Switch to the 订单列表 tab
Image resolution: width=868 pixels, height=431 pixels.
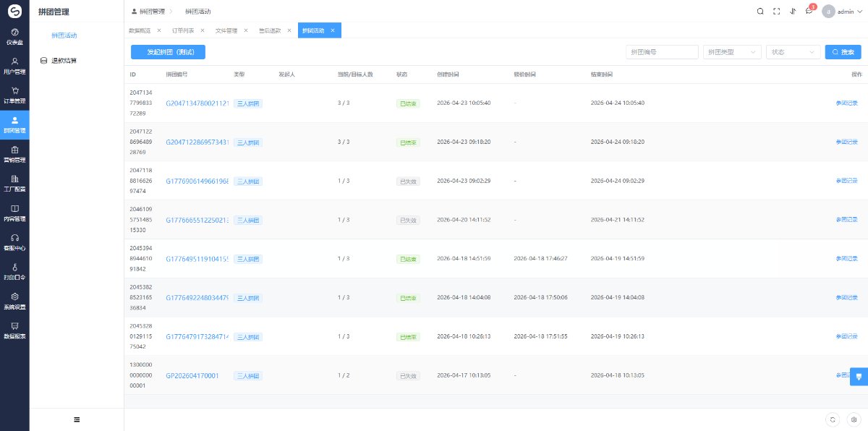click(x=183, y=30)
